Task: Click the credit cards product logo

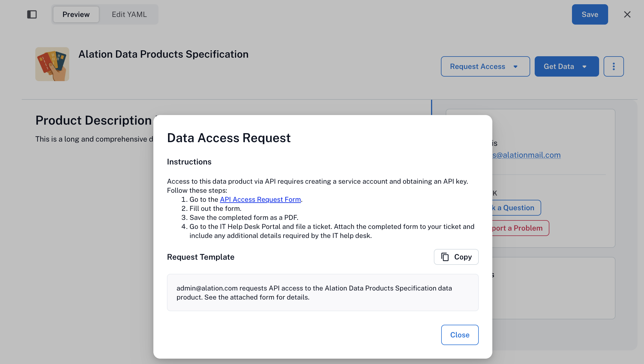Action: tap(53, 64)
